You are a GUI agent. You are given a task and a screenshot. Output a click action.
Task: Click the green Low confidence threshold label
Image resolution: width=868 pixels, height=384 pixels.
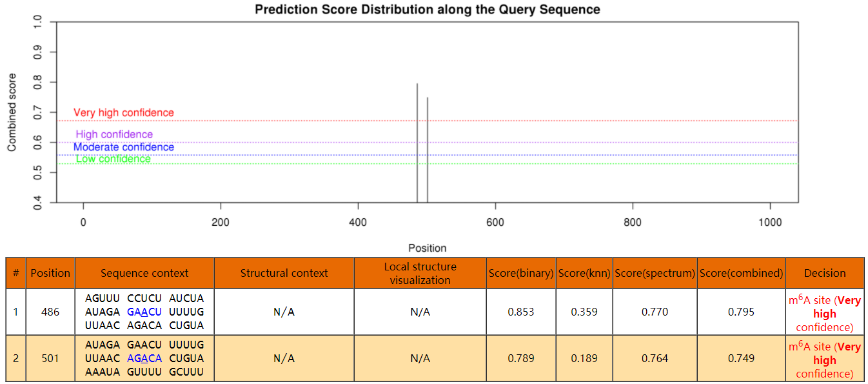[x=113, y=159]
